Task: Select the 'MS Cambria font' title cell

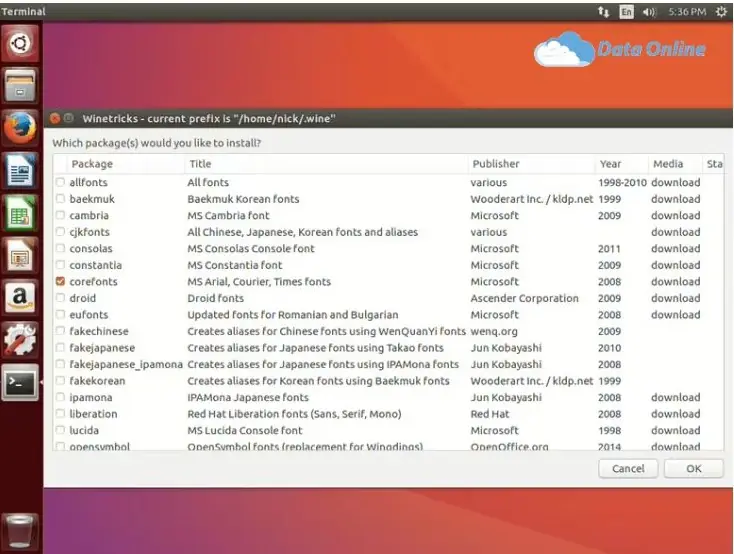Action: 228,215
